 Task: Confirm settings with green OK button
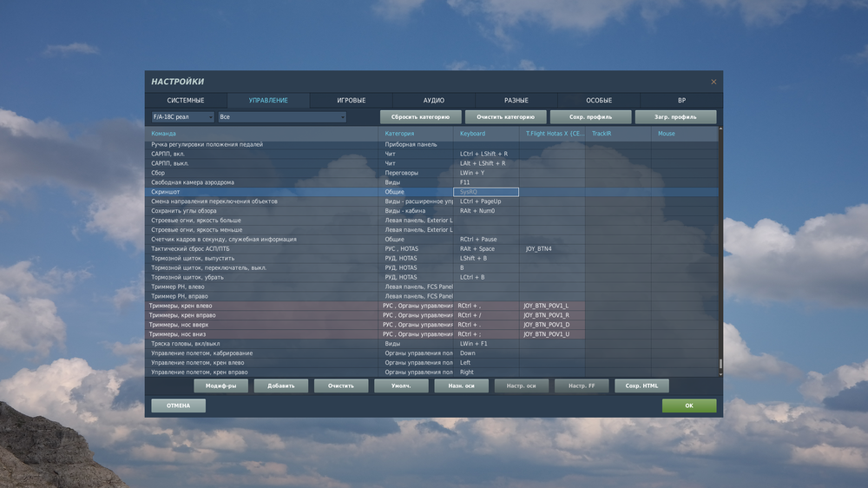pos(689,406)
